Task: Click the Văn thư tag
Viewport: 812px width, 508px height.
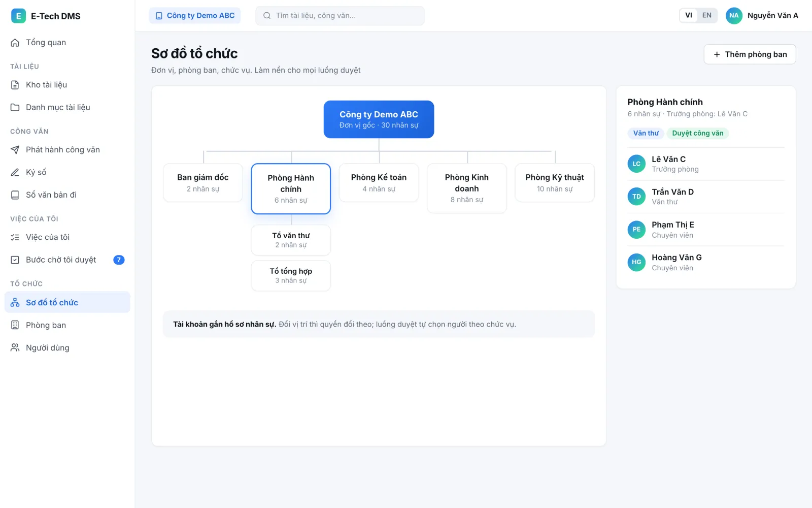Action: click(x=646, y=133)
